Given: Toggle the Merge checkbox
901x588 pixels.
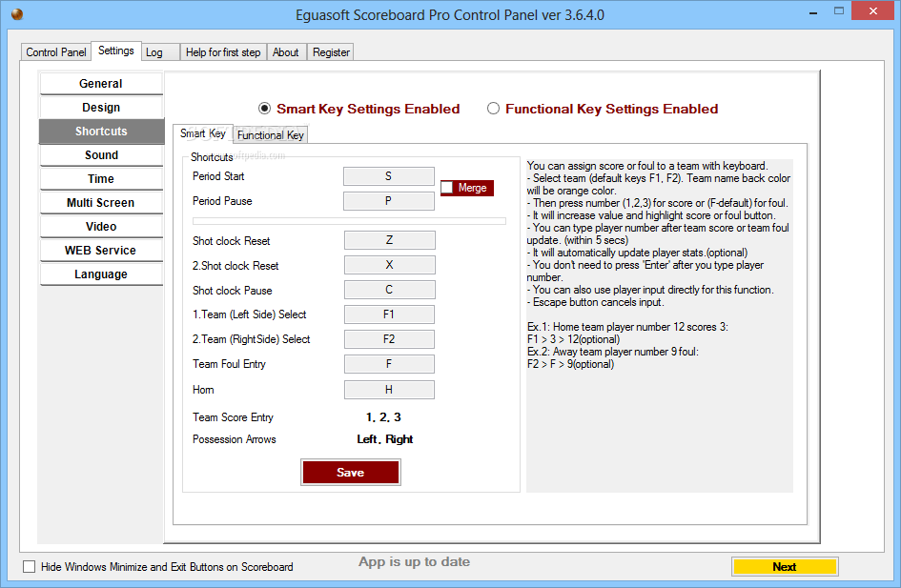Looking at the screenshot, I should 447,188.
